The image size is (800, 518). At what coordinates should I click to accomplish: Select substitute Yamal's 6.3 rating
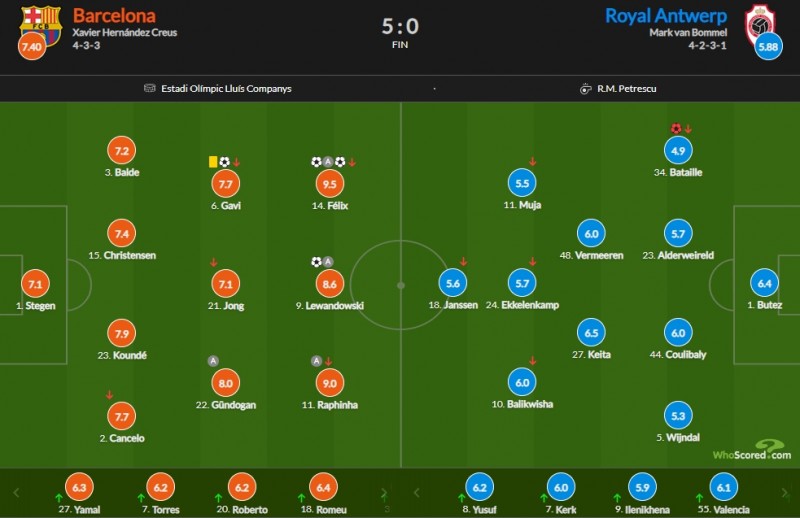[x=82, y=486]
